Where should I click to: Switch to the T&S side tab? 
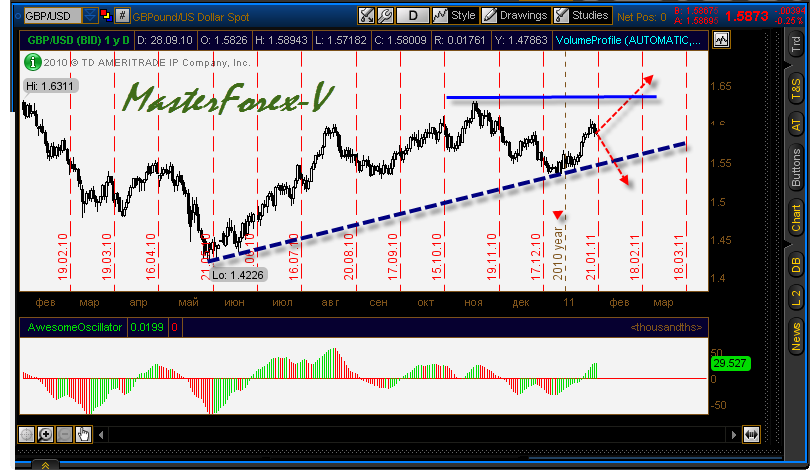(796, 88)
